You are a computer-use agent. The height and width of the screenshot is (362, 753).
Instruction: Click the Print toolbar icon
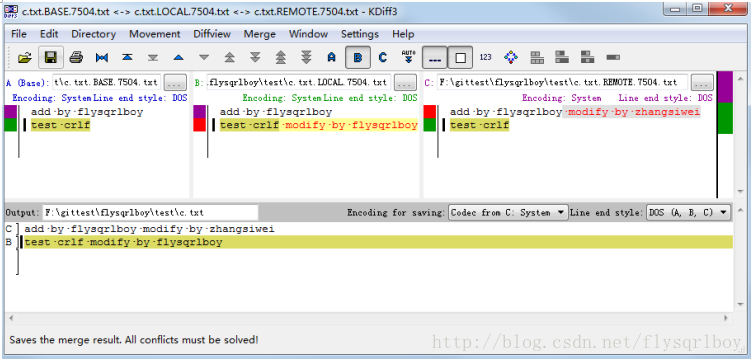pyautogui.click(x=76, y=58)
